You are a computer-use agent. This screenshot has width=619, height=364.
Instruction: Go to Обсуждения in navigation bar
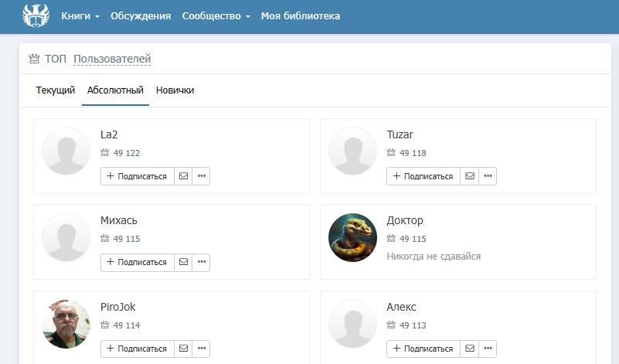(141, 16)
